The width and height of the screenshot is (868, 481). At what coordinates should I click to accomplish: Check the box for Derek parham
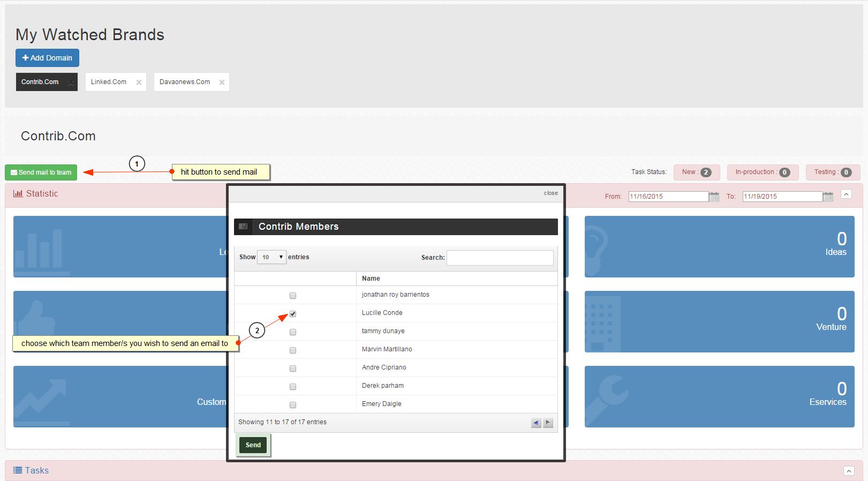pyautogui.click(x=293, y=387)
